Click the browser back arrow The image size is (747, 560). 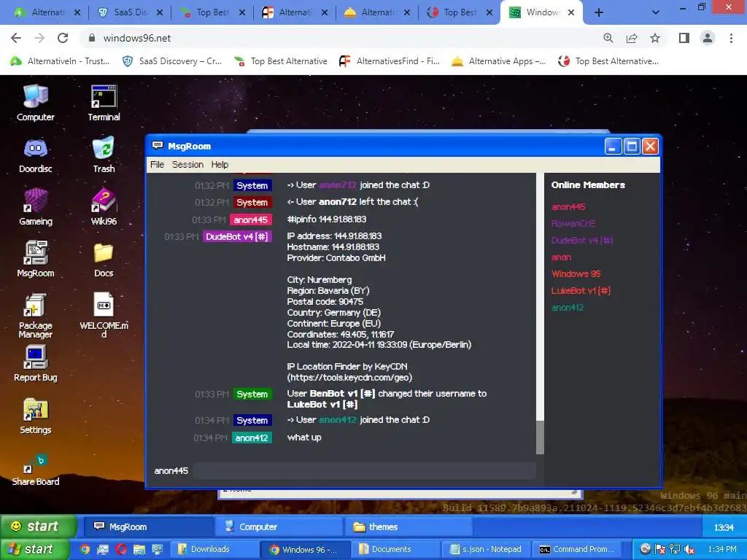pyautogui.click(x=16, y=38)
